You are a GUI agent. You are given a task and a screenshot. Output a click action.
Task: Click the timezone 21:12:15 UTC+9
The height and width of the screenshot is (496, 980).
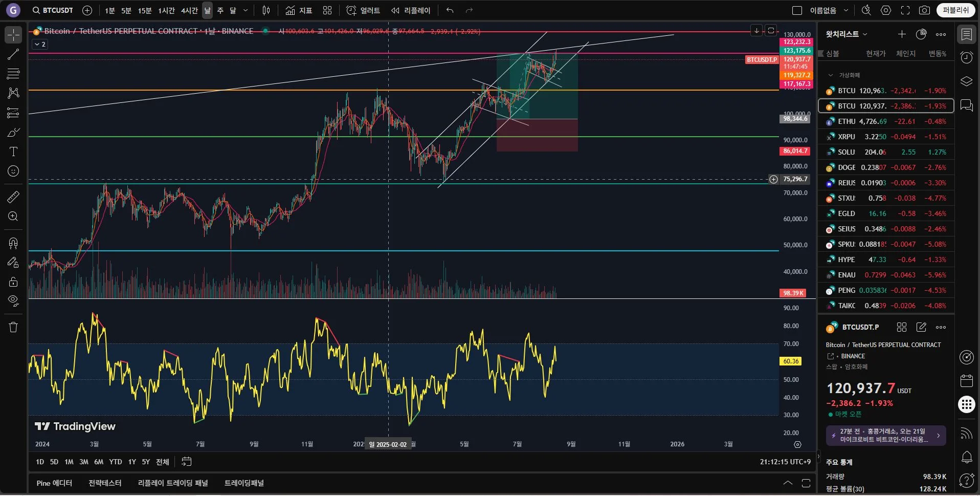pos(785,462)
